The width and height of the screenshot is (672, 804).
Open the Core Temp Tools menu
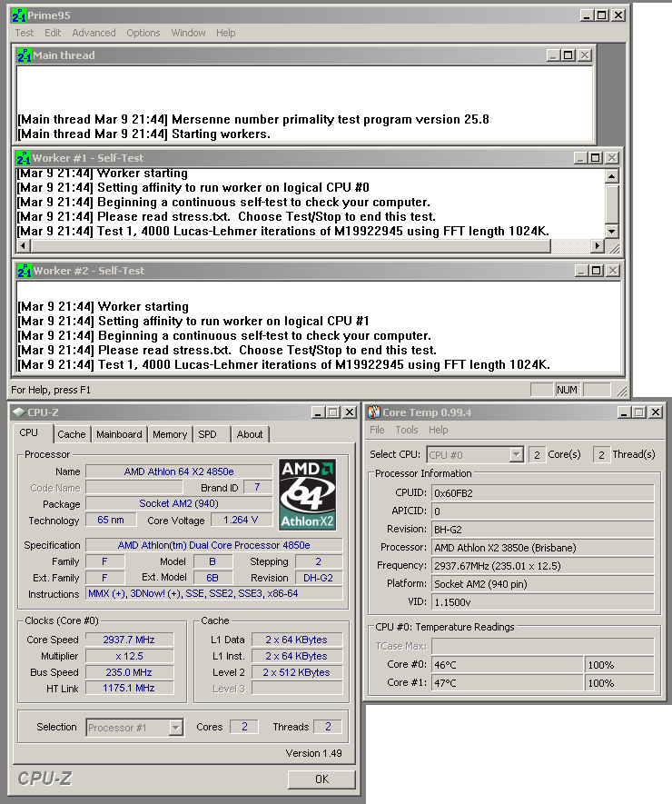[x=407, y=430]
